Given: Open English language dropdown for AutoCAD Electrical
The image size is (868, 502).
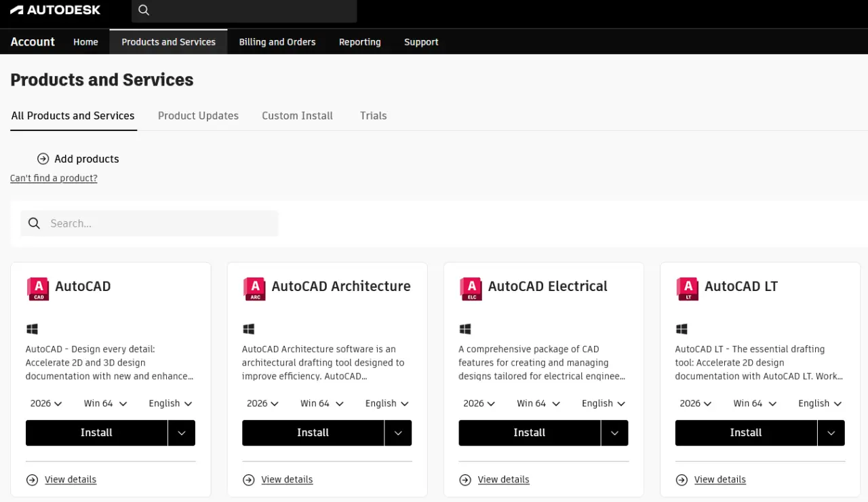Looking at the screenshot, I should point(604,403).
